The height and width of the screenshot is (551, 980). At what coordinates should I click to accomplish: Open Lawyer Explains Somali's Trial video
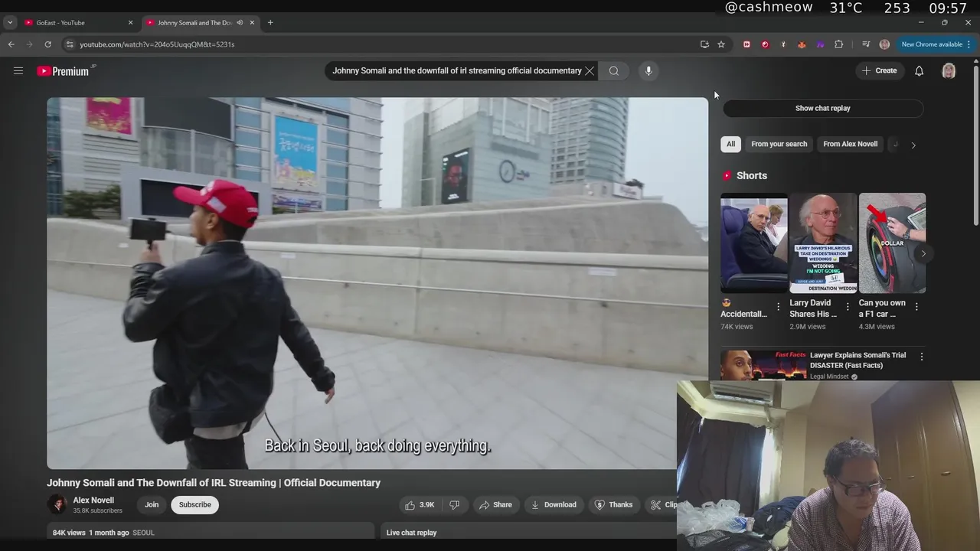[x=857, y=360]
